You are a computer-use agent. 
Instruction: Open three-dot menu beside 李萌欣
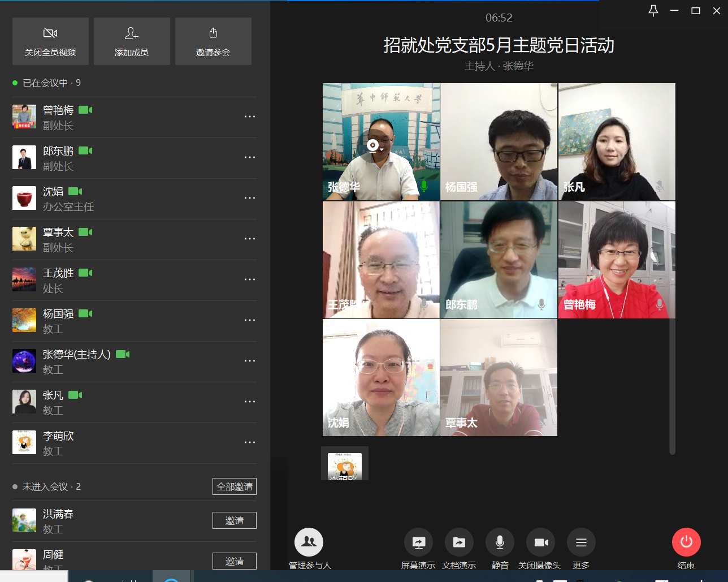pos(250,442)
